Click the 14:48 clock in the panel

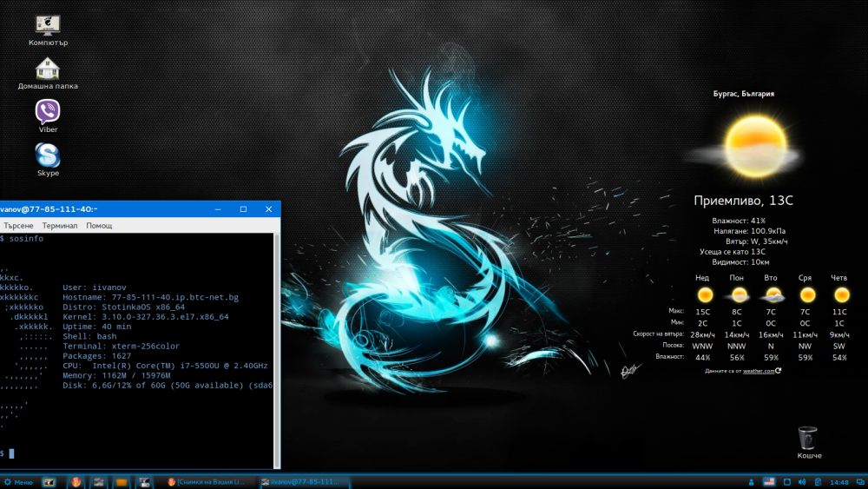click(839, 482)
